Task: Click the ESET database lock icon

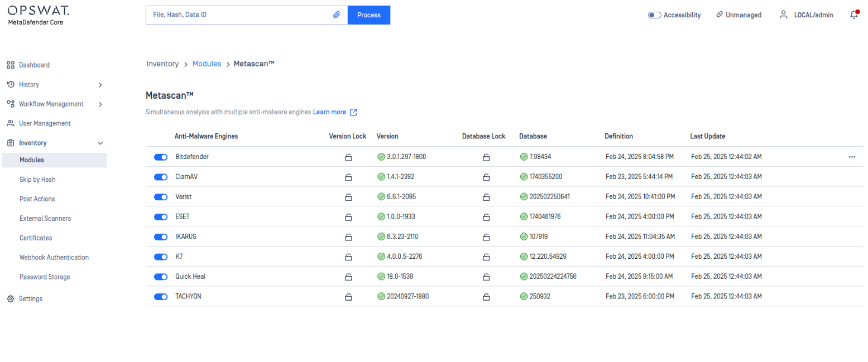Action: (486, 217)
